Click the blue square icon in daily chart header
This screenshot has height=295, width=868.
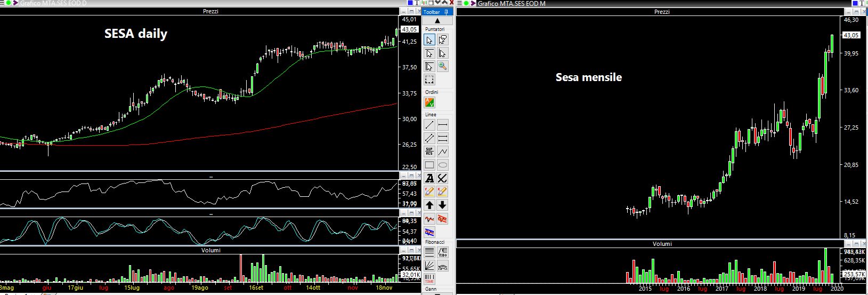click(x=410, y=3)
